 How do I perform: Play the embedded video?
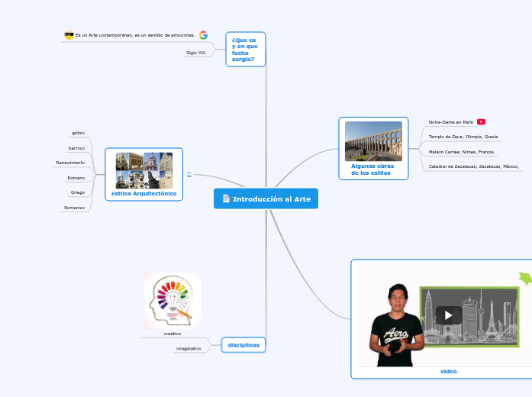448,315
